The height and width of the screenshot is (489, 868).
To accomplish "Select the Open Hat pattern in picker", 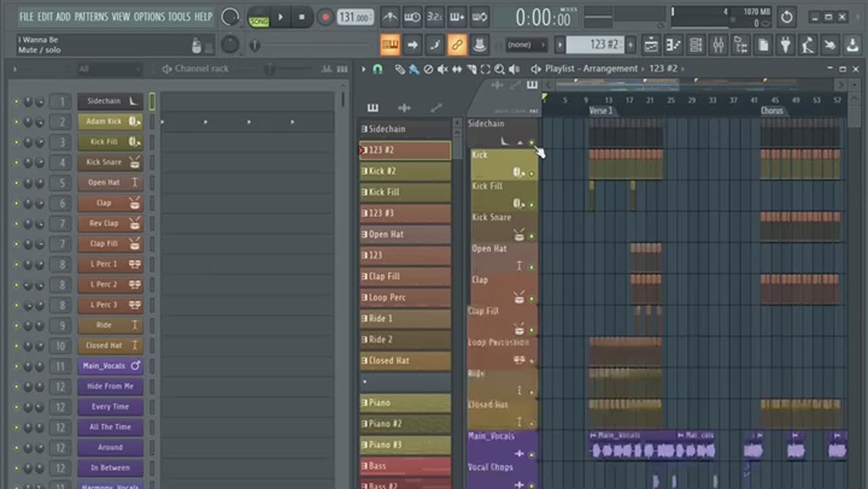I will [405, 235].
